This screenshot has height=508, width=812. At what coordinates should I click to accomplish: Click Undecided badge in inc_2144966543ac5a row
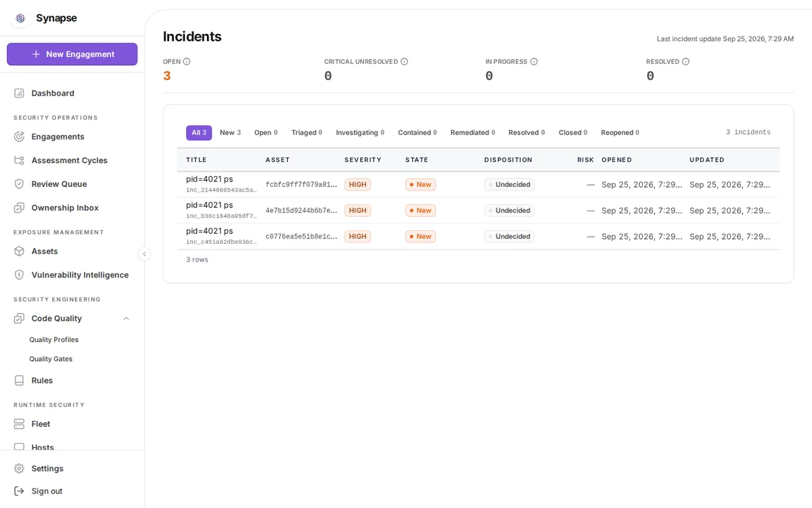[x=510, y=184]
